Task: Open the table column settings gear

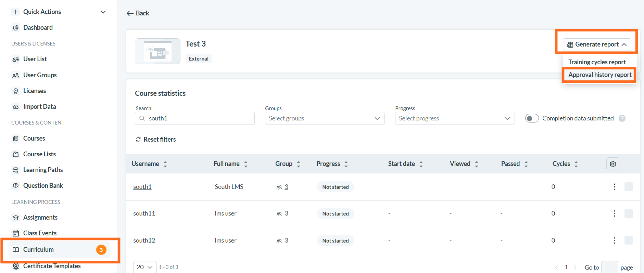Action: pos(613,164)
